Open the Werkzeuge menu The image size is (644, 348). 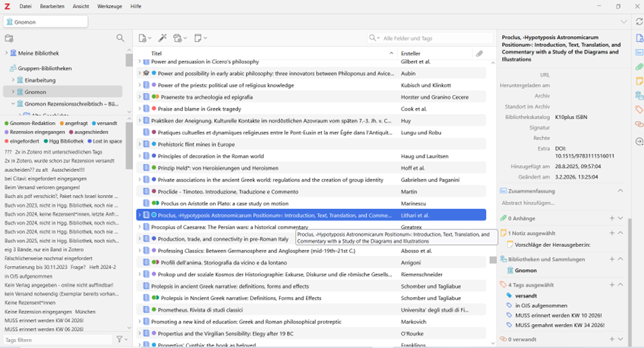click(x=110, y=6)
